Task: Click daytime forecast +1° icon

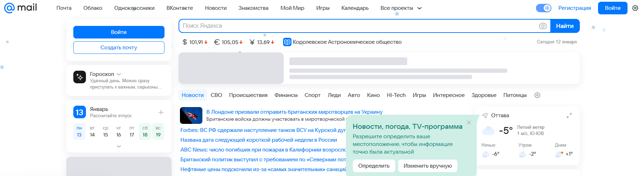Action: (x=559, y=154)
